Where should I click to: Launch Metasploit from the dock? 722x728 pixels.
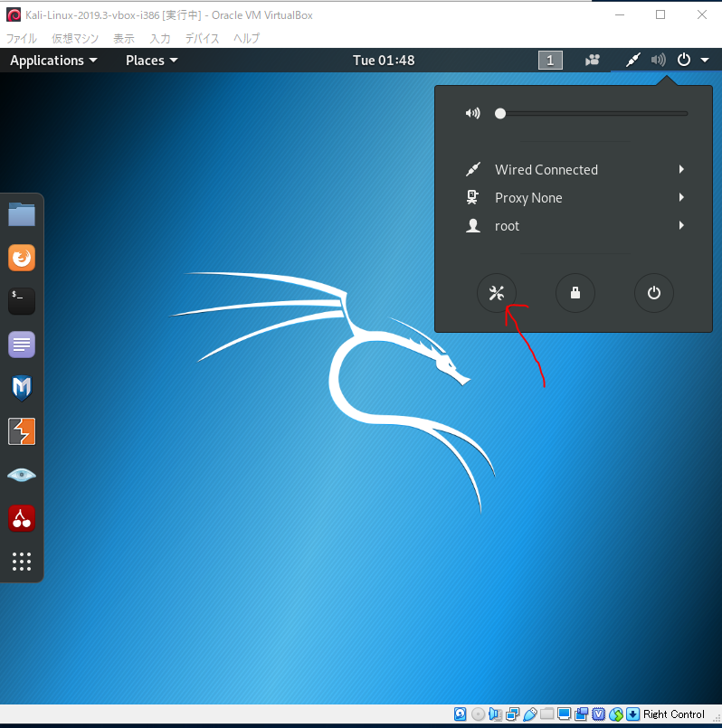tap(22, 388)
